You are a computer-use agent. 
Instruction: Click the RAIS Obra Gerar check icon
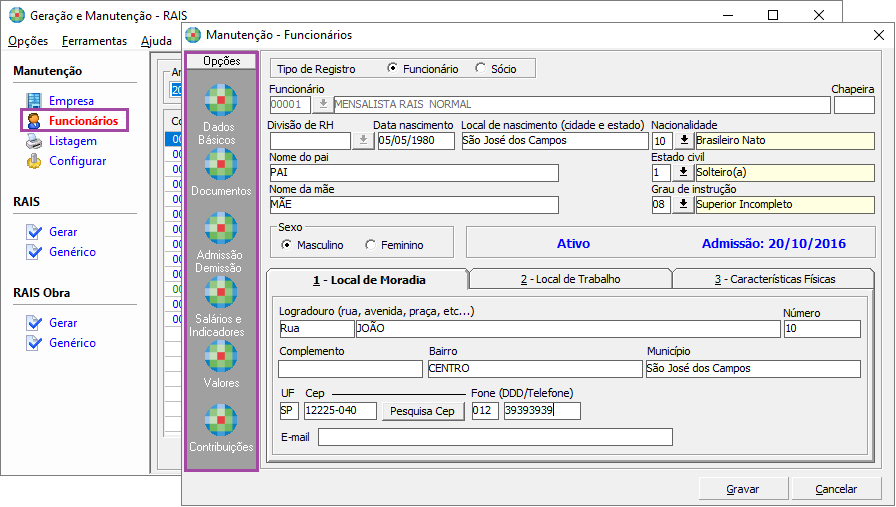[x=34, y=322]
